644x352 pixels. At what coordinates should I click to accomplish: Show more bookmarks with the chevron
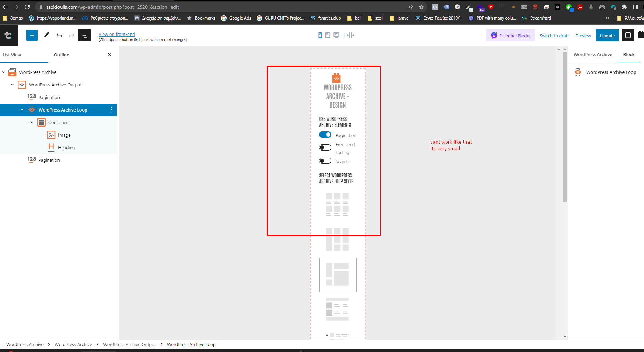608,18
